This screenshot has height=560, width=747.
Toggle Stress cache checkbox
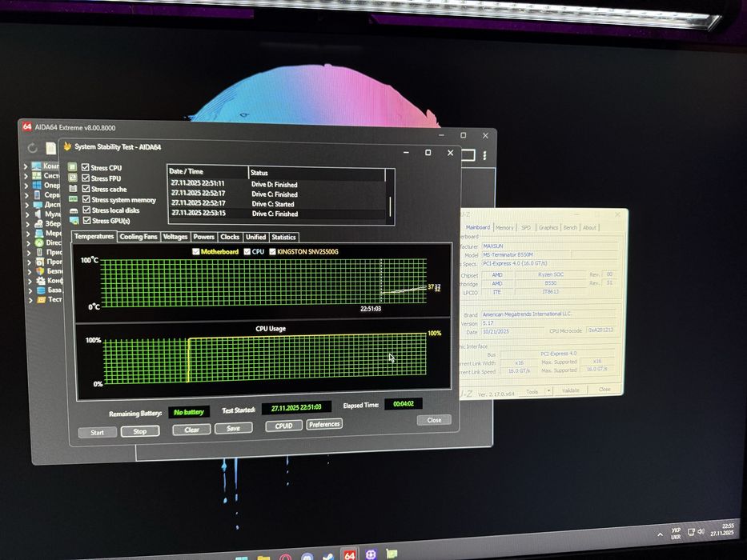(86, 189)
